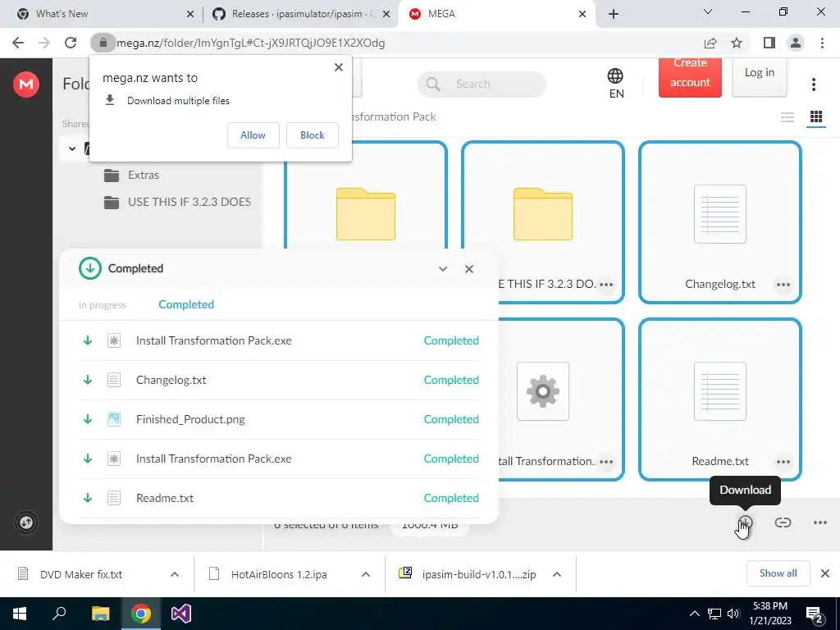Image resolution: width=840 pixels, height=630 pixels.
Task: Click Show all downloads
Action: (x=778, y=573)
